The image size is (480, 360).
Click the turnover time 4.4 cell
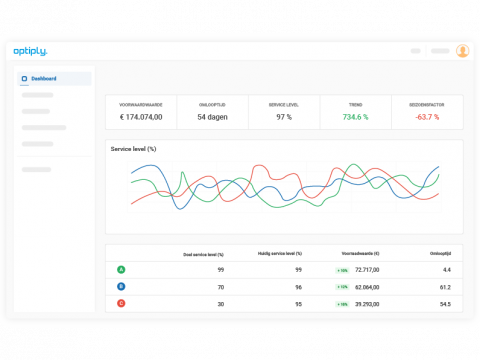(447, 270)
